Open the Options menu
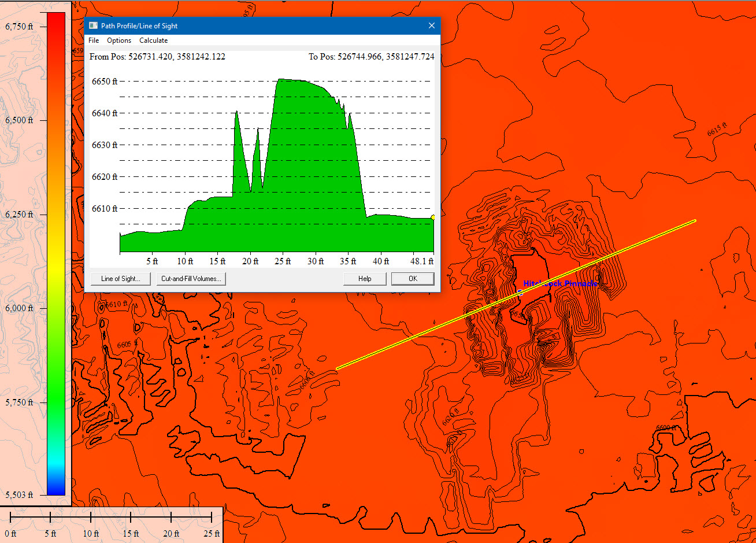 tap(119, 40)
